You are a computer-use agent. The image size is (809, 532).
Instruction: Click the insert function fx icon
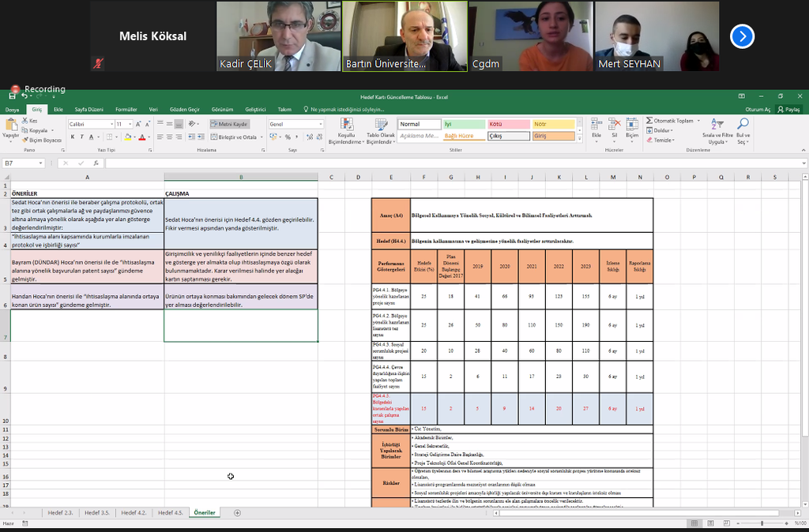(96, 163)
